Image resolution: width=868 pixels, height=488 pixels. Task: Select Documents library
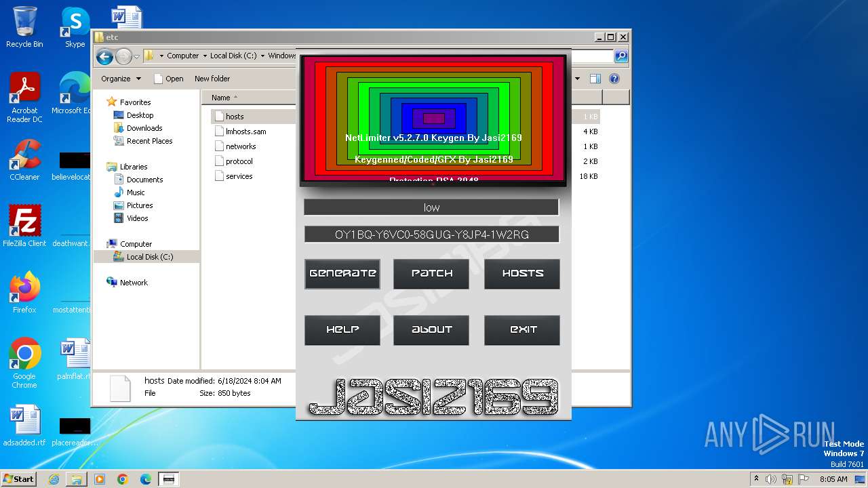[x=144, y=180]
